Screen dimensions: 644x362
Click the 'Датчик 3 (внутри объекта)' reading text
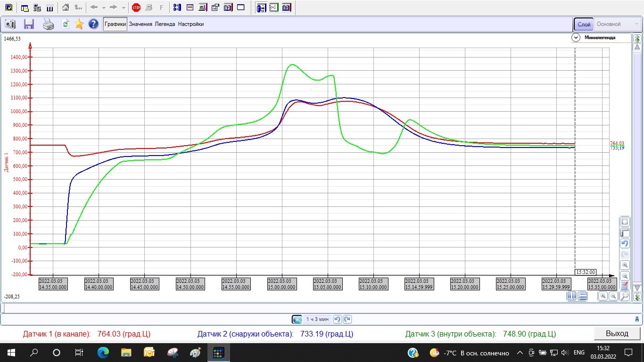point(480,334)
